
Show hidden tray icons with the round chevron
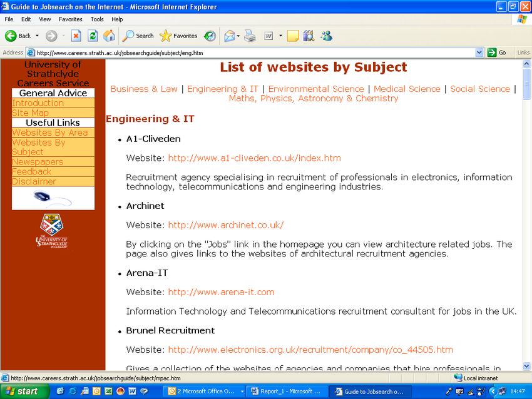pyautogui.click(x=493, y=391)
